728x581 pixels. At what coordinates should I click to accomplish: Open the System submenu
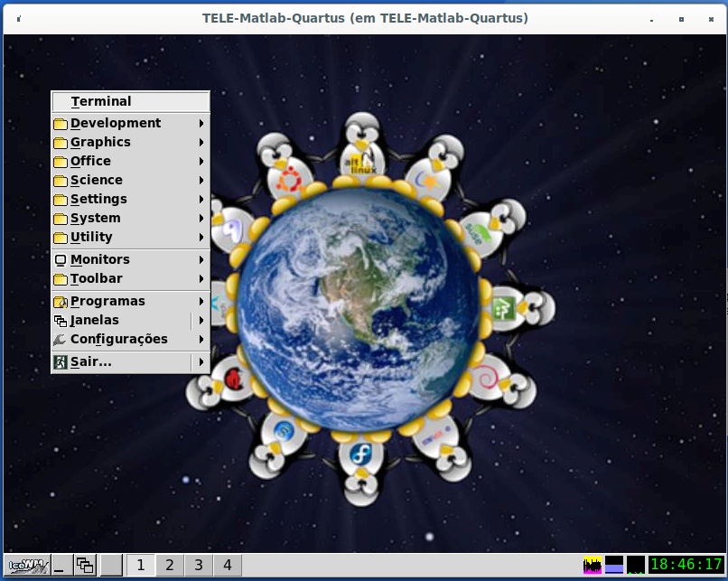[x=130, y=219]
